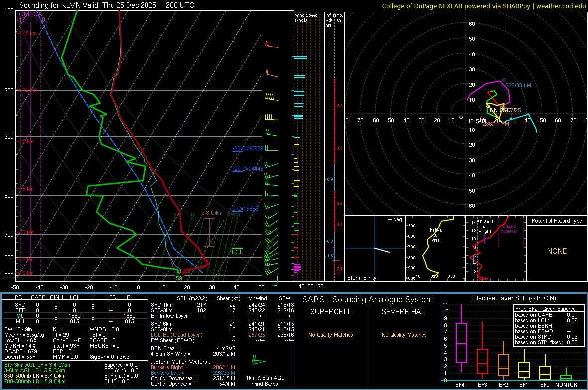
Task: Click the Wind Speed (knots) panel header
Action: pyautogui.click(x=306, y=17)
